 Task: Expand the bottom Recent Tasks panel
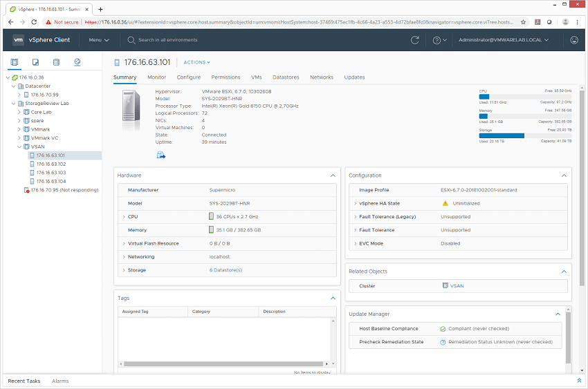click(579, 381)
